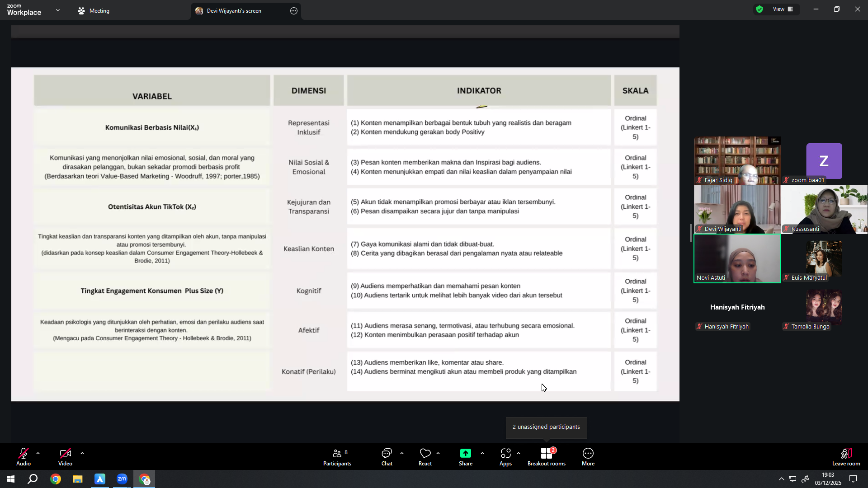This screenshot has width=868, height=488.
Task: Click the SKALA column header
Action: click(x=635, y=91)
